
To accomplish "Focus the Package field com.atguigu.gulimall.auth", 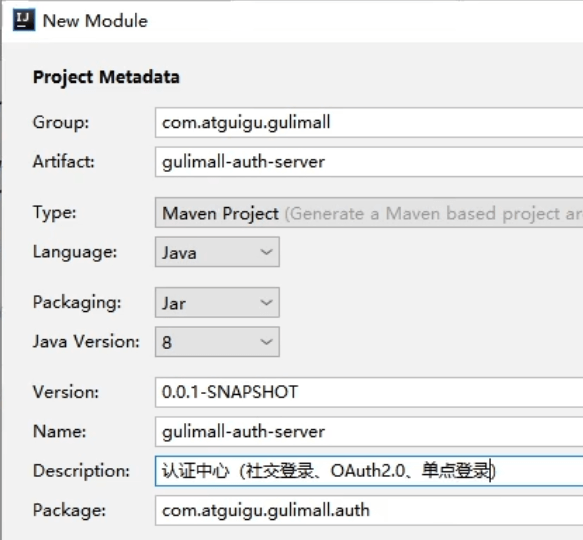I will click(369, 510).
